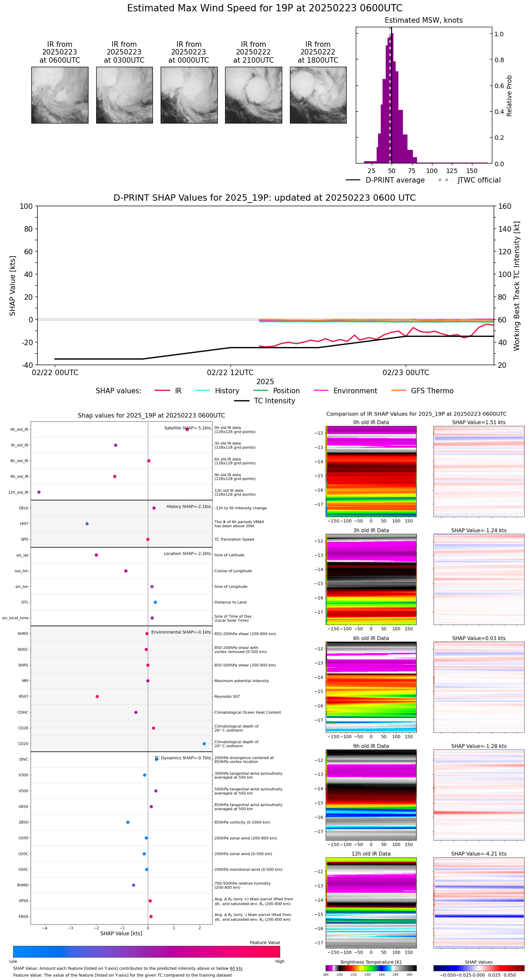Click the IR thumbnail from 0600UTC
This screenshot has width=530, height=980.
[60, 95]
